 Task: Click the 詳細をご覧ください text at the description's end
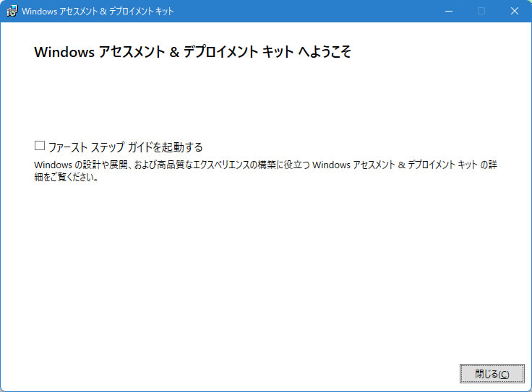(66, 178)
